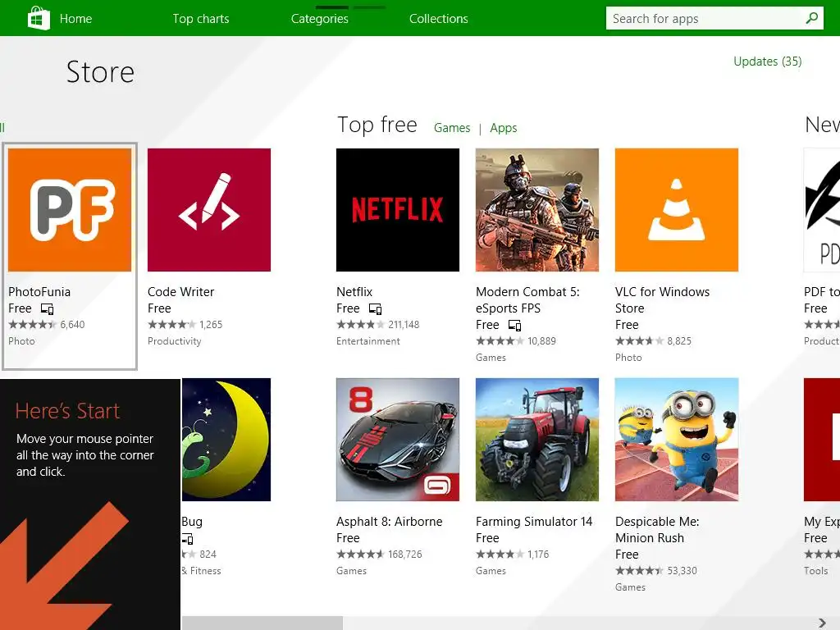Click the scrollbar right arrow

[x=822, y=623]
